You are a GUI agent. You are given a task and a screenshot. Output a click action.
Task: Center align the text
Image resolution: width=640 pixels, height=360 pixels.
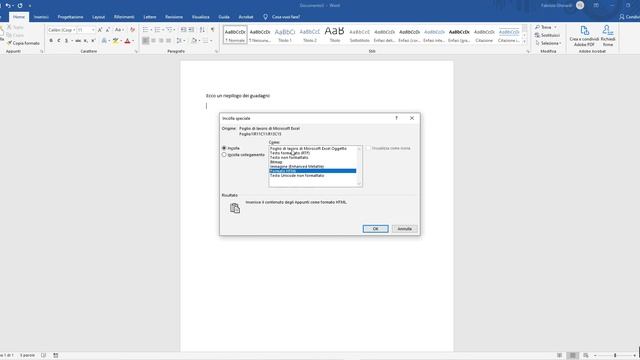153,41
